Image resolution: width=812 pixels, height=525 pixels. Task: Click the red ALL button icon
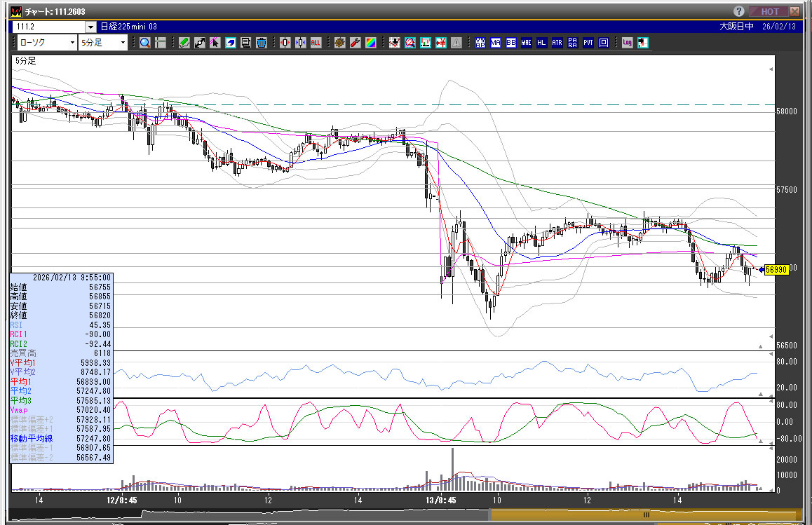click(x=316, y=43)
